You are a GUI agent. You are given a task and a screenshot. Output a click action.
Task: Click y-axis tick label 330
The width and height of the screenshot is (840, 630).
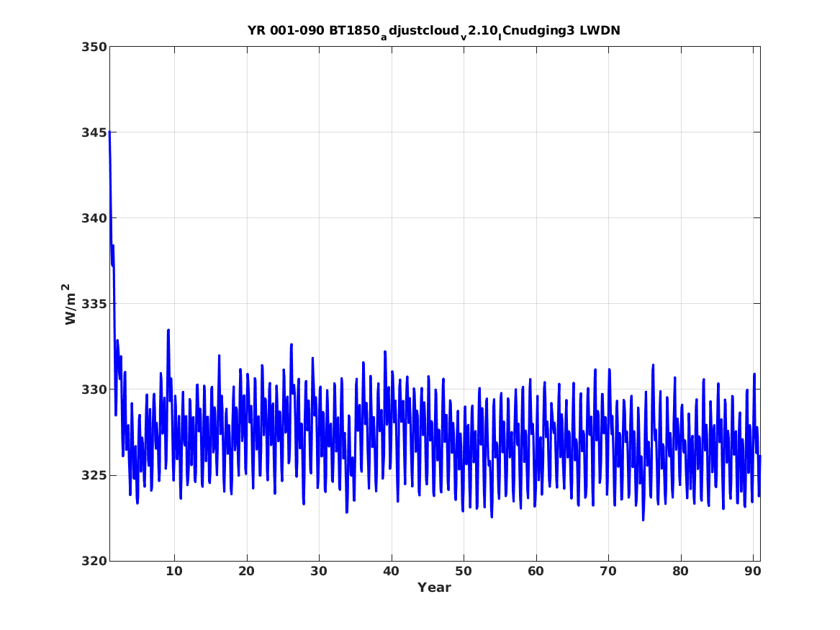coord(94,390)
